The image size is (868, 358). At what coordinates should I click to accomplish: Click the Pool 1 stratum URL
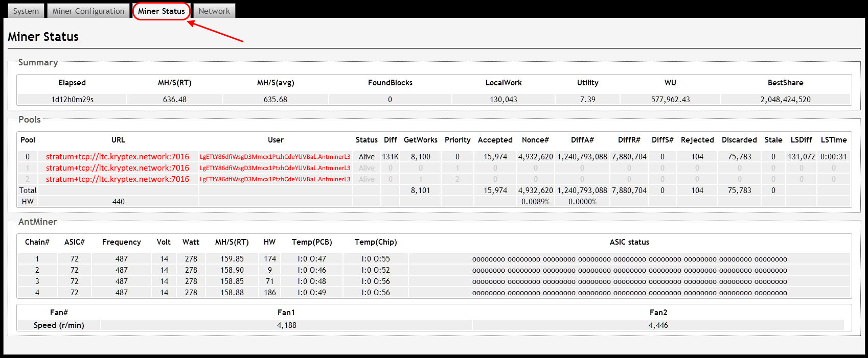coord(118,168)
